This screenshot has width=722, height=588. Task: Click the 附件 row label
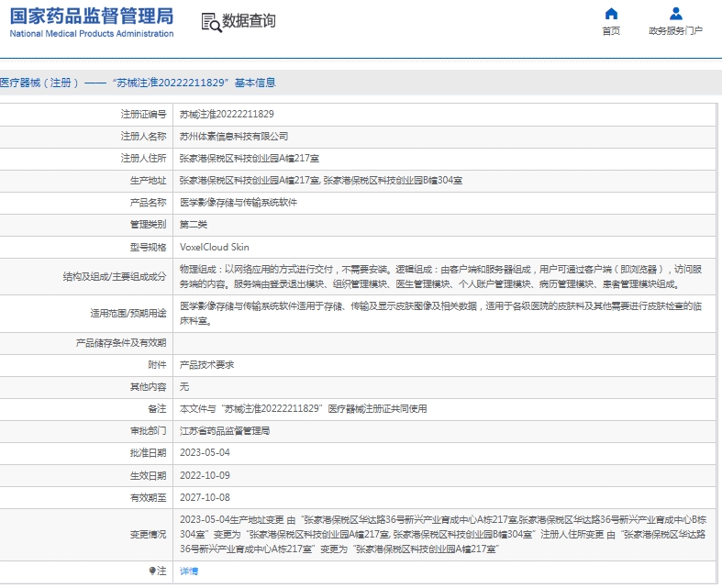click(x=157, y=365)
